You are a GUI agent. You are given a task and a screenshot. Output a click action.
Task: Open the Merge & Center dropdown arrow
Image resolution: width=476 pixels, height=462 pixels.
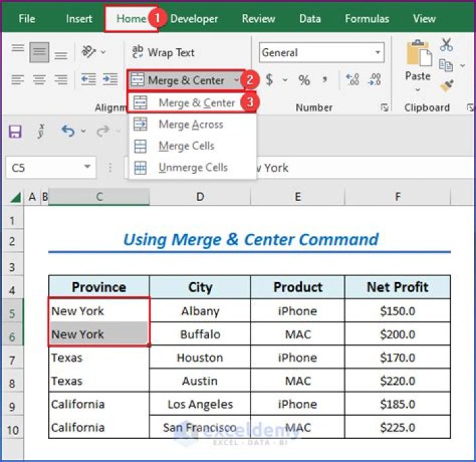[237, 80]
